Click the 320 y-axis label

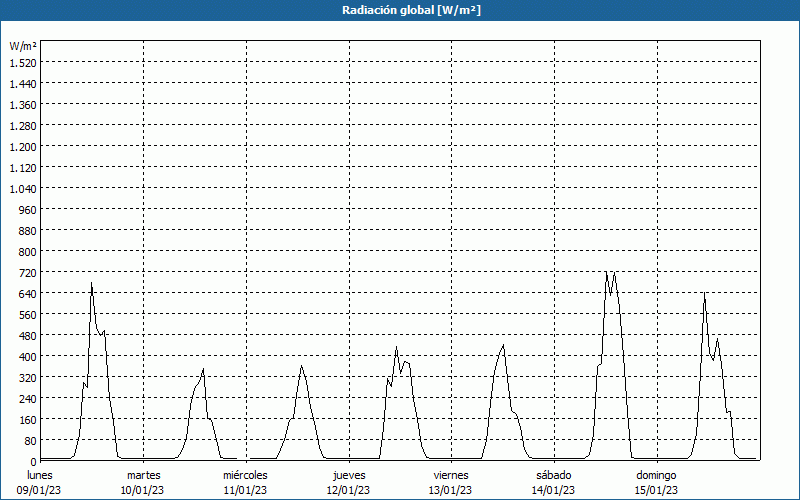pos(29,378)
